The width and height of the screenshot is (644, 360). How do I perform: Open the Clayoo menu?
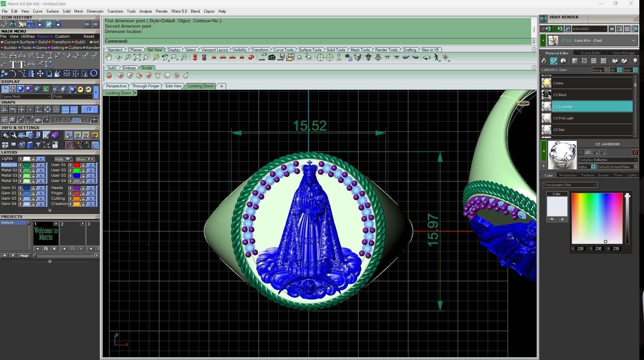coord(209,11)
